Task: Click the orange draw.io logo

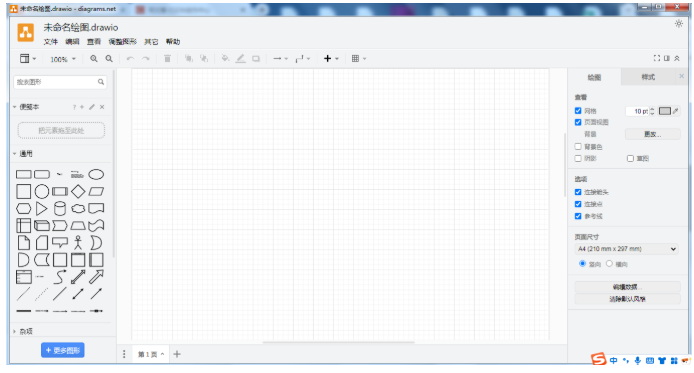Action: 26,33
